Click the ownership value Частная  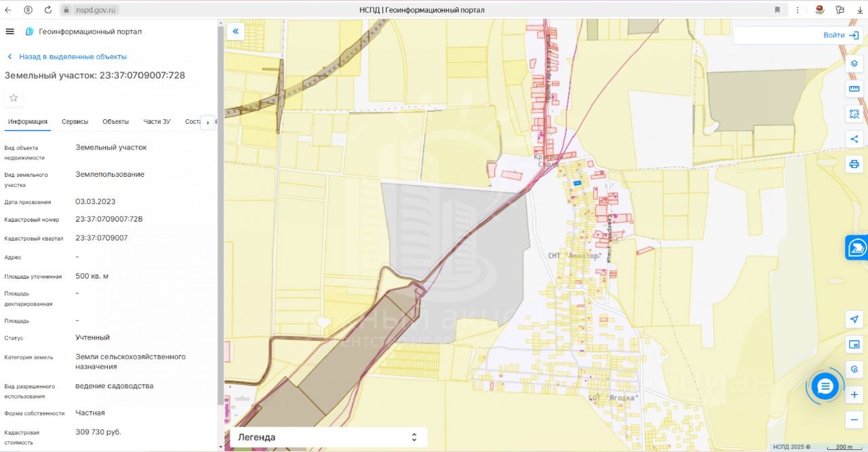point(90,413)
